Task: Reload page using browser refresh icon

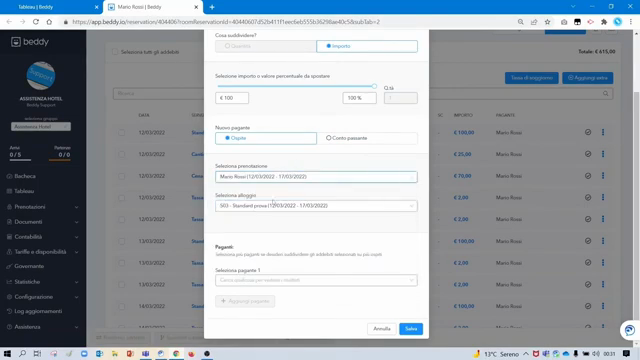Action: pyautogui.click(x=36, y=22)
